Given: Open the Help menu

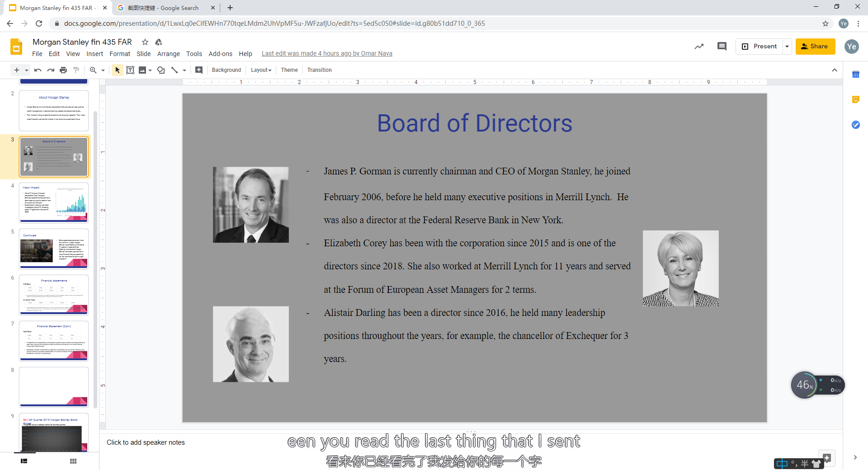Looking at the screenshot, I should coord(245,54).
